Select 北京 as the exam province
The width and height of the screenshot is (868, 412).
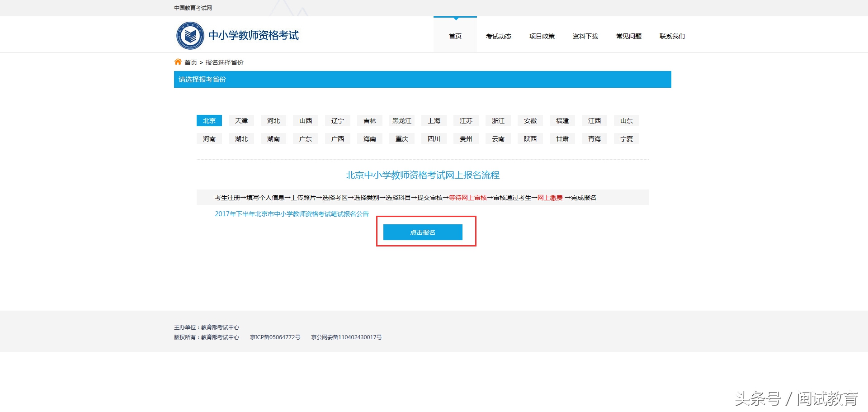pyautogui.click(x=209, y=120)
